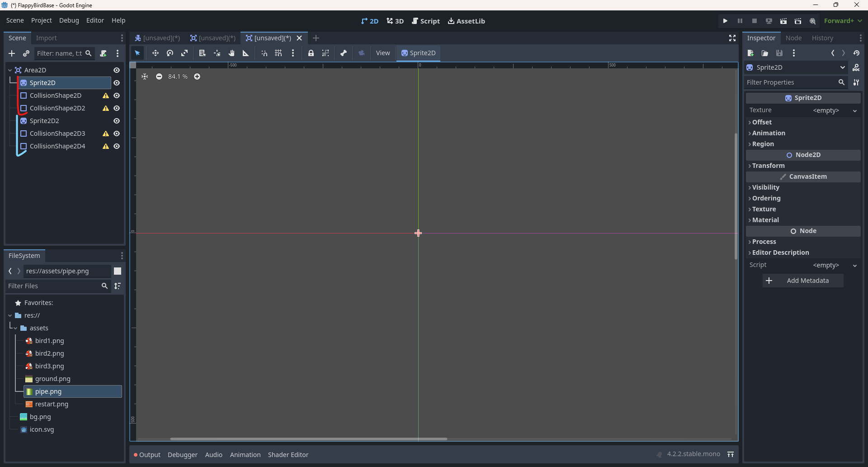Click the Add Child Node plus icon
Screen dimensions: 868x467
pos(12,53)
